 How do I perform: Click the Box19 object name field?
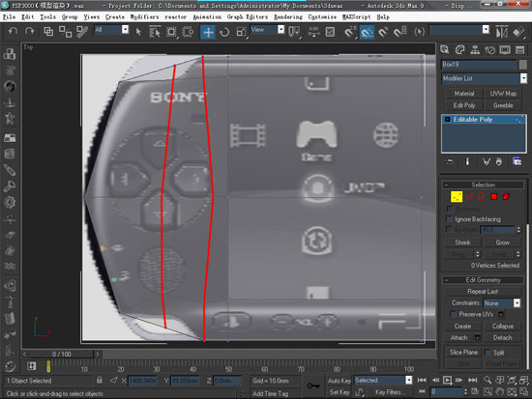(479, 65)
